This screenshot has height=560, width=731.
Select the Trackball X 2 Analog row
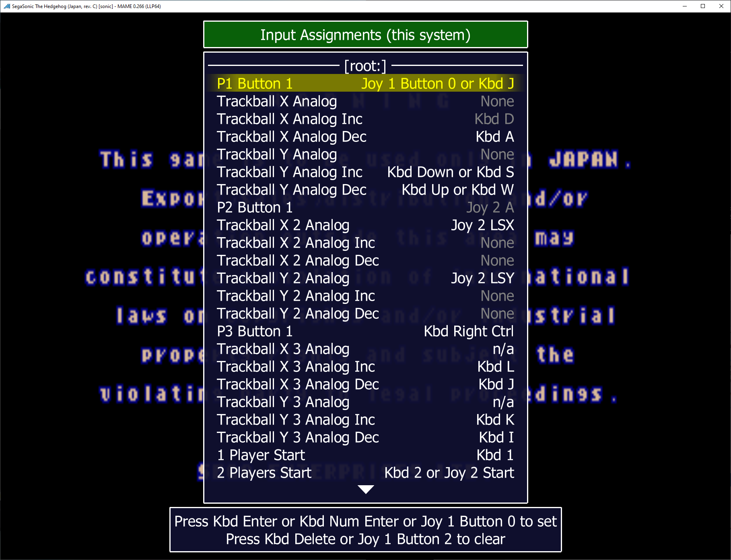[365, 225]
